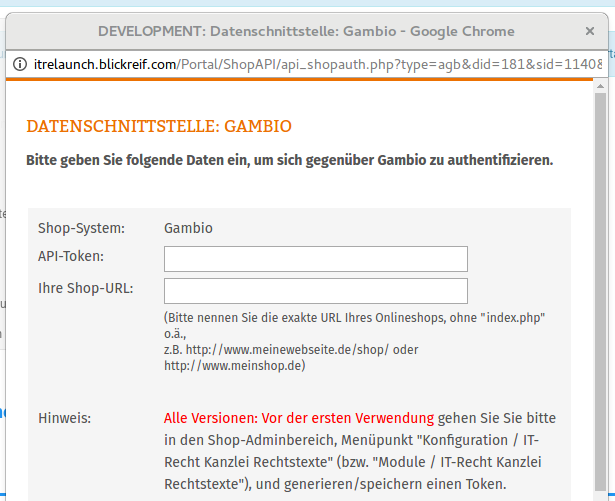The height and width of the screenshot is (501, 615).
Task: Close the Datenschnittstelle Gambio popup window
Action: coord(590,31)
